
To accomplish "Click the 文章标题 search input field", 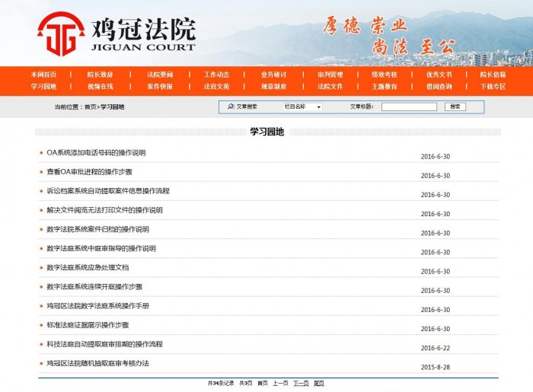I will [409, 107].
